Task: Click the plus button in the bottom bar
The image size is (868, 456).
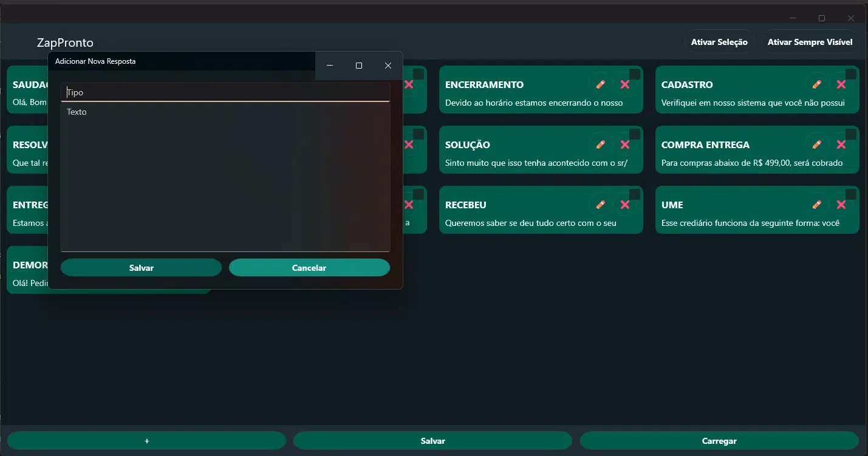Action: [146, 441]
